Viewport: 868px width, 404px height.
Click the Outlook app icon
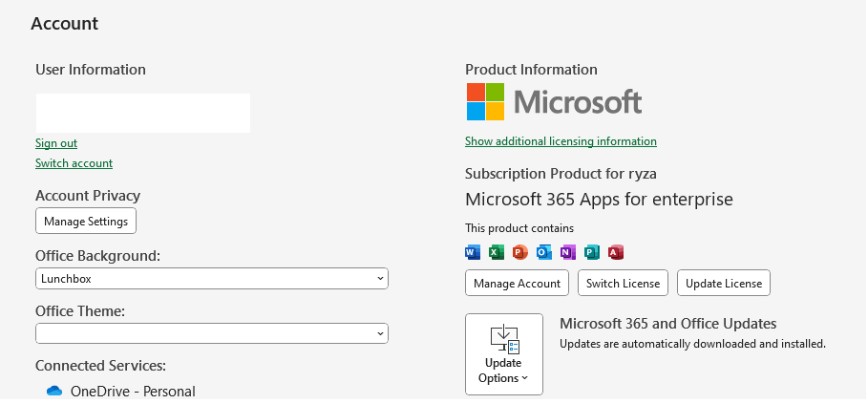pyautogui.click(x=544, y=253)
